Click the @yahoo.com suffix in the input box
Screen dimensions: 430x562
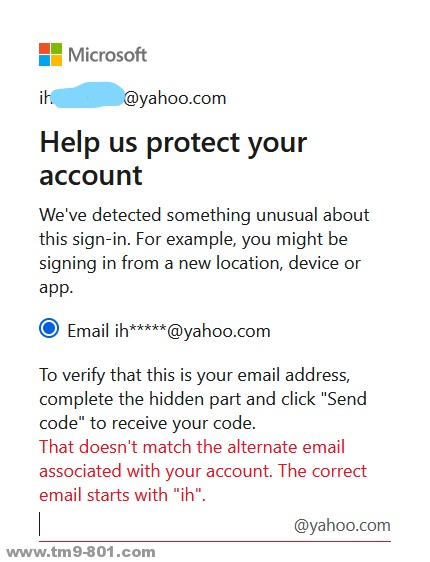(x=342, y=525)
